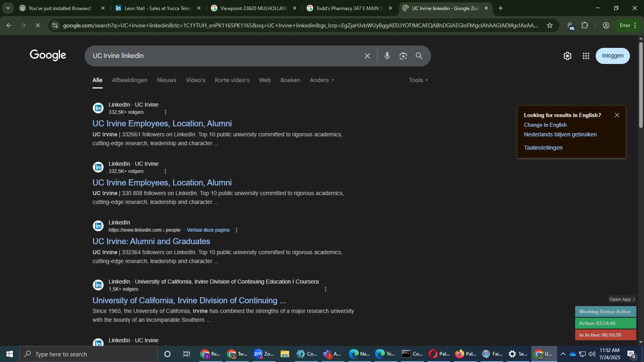This screenshot has height=362, width=644.
Task: Open Settings app on taskbar
Action: [x=518, y=354]
